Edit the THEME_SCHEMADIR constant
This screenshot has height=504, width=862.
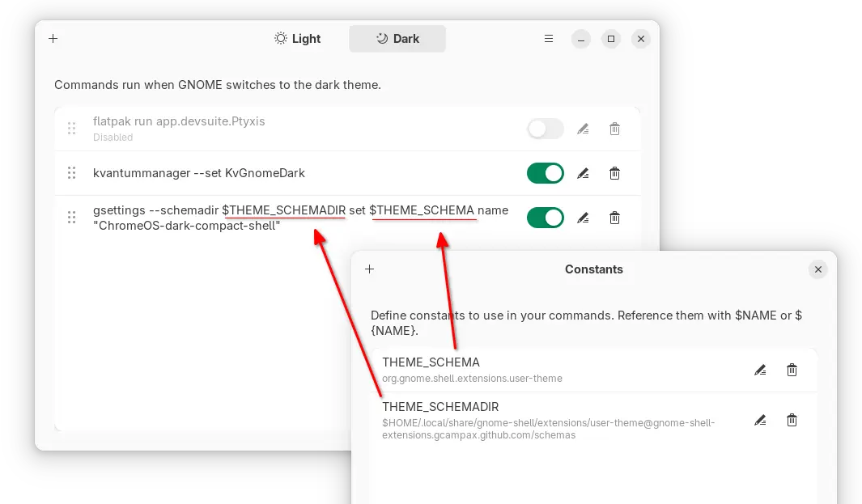coord(760,421)
